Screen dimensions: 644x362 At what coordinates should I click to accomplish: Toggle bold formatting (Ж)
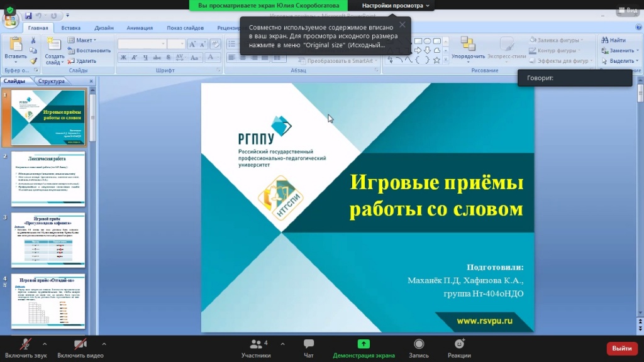pos(124,58)
